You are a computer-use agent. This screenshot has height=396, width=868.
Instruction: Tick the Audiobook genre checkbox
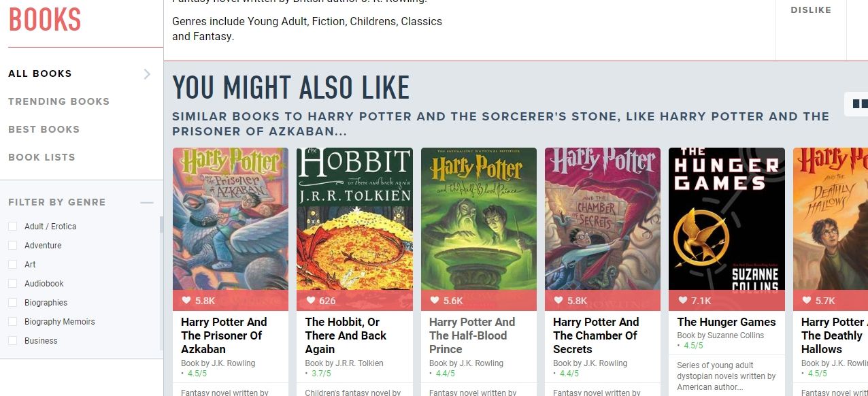(12, 284)
